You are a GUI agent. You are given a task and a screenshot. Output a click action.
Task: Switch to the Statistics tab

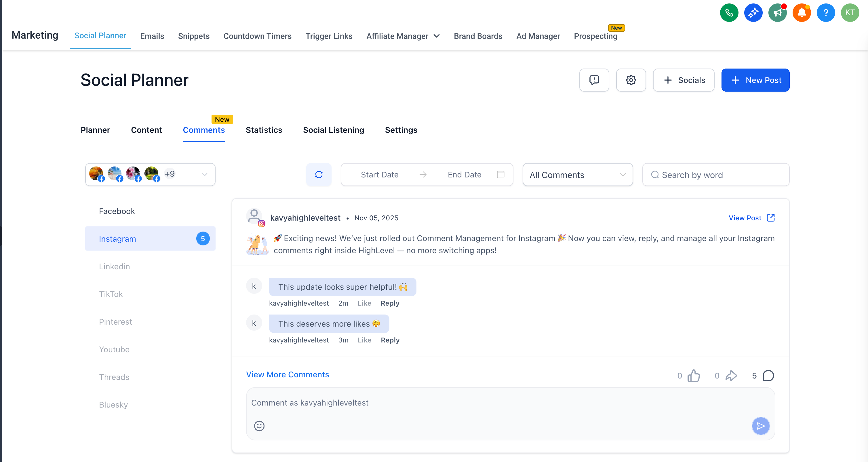pos(264,130)
